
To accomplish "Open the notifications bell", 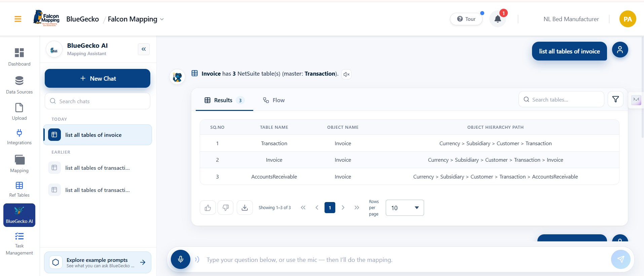I will 498,19.
